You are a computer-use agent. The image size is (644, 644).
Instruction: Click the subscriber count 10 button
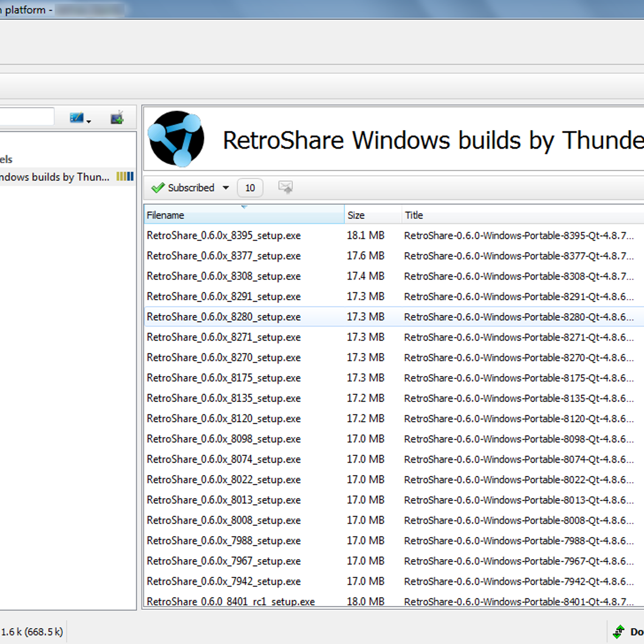[250, 188]
